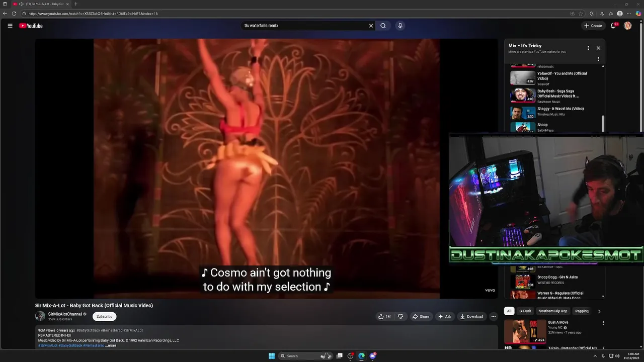Open Edge settings and more menu
This screenshot has height=362, width=644.
click(629, 14)
